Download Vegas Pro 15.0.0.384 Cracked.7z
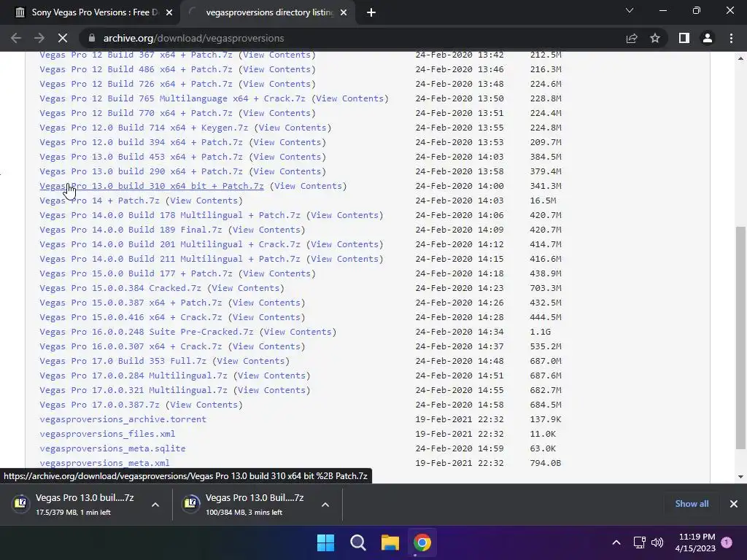 (x=120, y=288)
